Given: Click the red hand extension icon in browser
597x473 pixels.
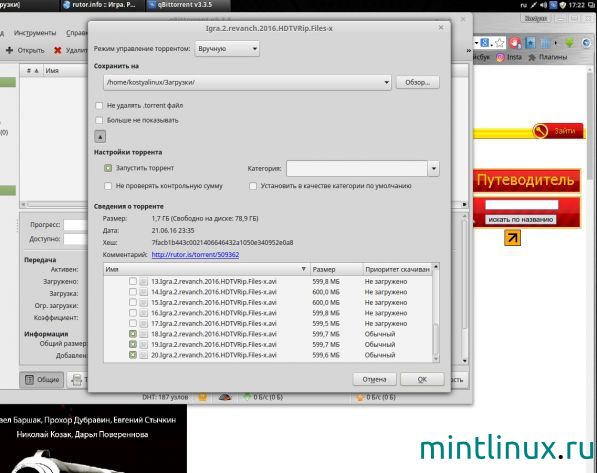Looking at the screenshot, I should (515, 43).
